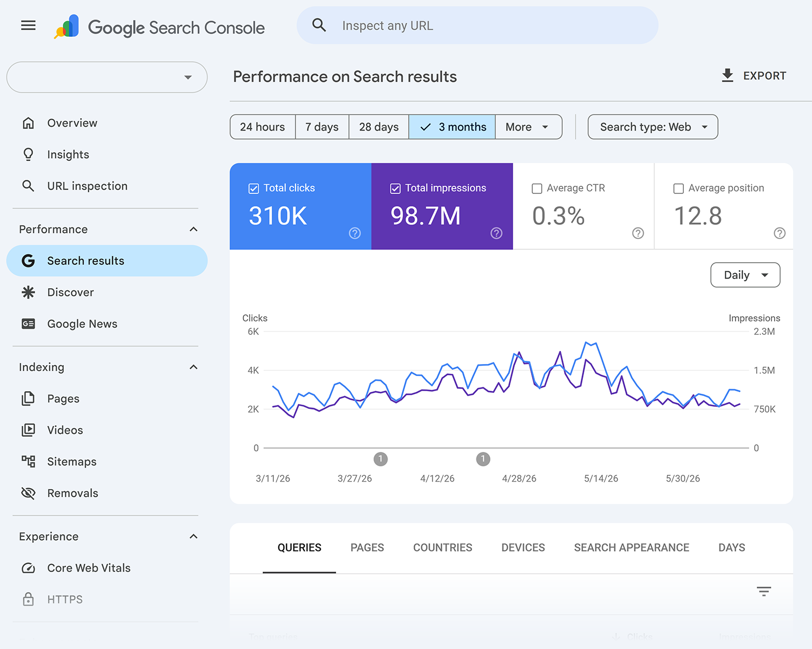
Task: Click the Overview home icon
Action: pyautogui.click(x=28, y=123)
